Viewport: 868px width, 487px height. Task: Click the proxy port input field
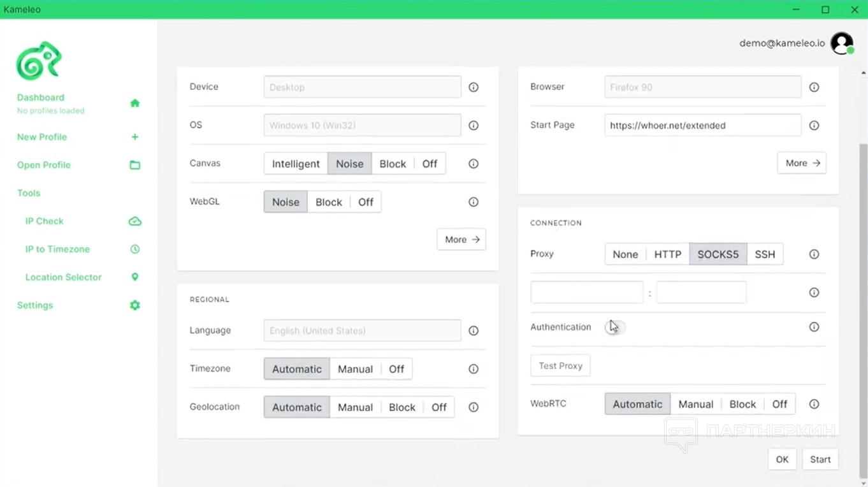point(701,293)
